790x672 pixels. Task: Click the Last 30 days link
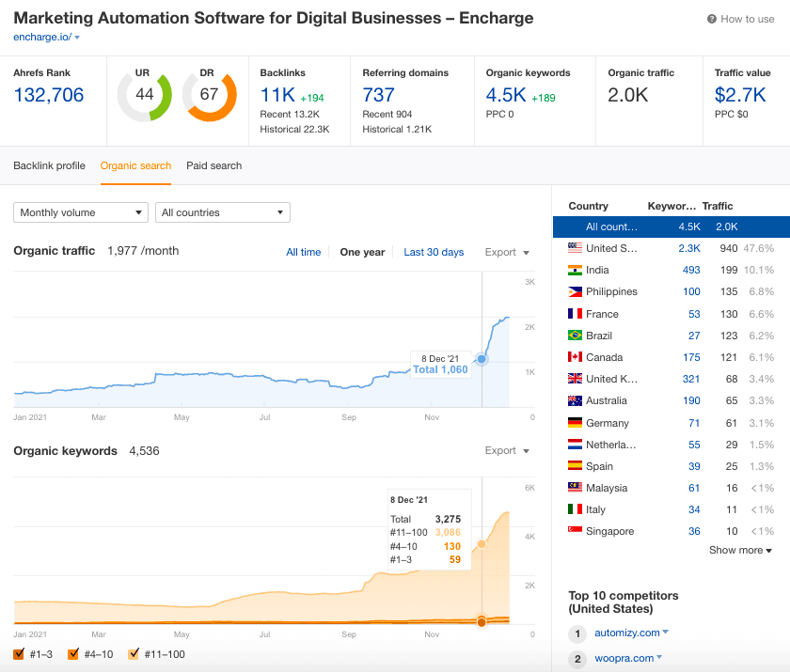[434, 252]
